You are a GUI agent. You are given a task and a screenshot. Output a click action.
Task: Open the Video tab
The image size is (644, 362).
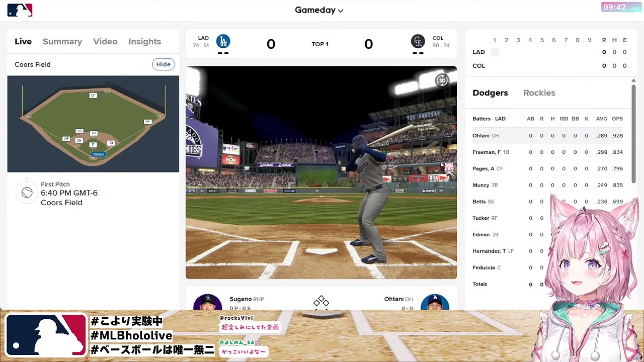click(x=105, y=42)
